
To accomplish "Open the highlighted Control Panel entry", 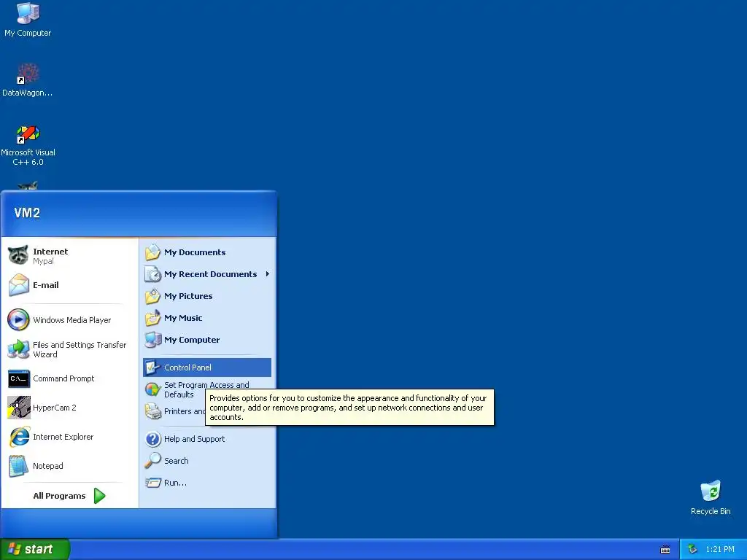I will click(x=206, y=367).
